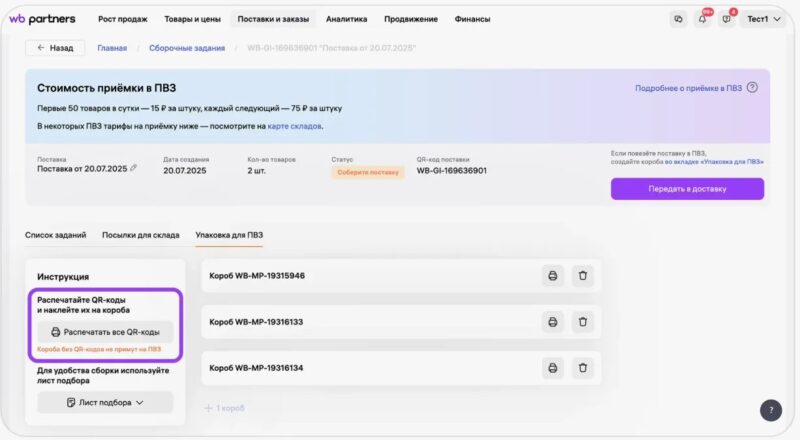Click the Поставка от 20.07.2025 name
The height and width of the screenshot is (440, 800).
click(82, 168)
